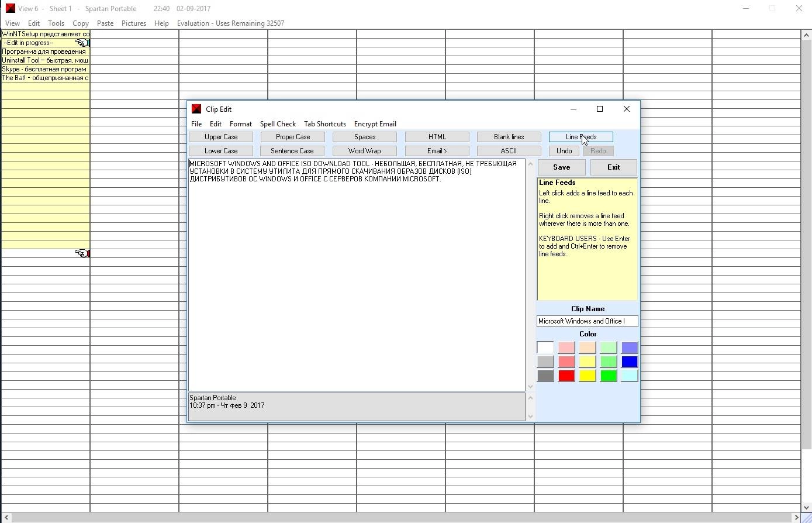Choose the light pink color swatch
Viewport: 812px width, 523px height.
[566, 347]
